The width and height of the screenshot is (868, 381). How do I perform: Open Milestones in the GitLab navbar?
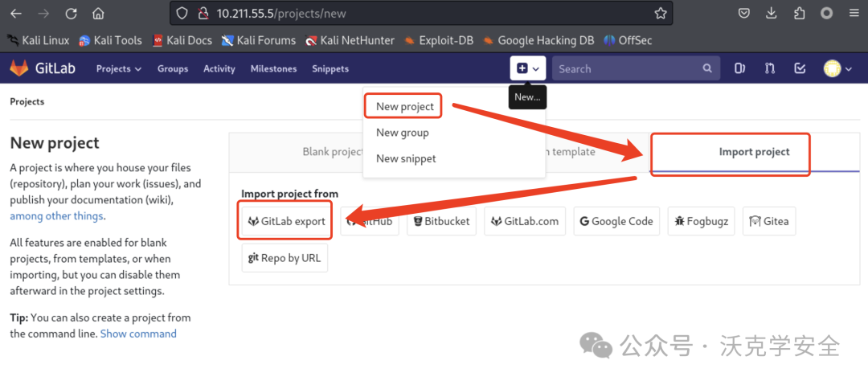tap(273, 68)
